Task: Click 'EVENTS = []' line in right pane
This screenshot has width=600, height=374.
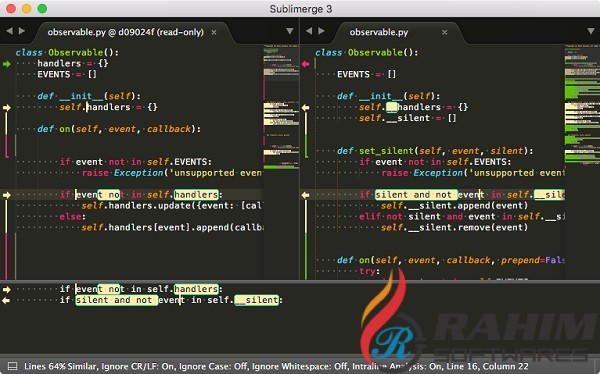Action: (x=366, y=74)
